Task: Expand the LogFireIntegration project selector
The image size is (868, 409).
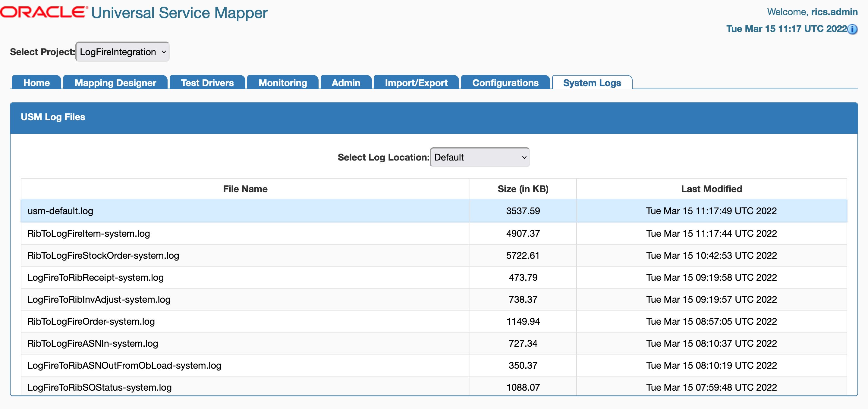Action: (122, 52)
